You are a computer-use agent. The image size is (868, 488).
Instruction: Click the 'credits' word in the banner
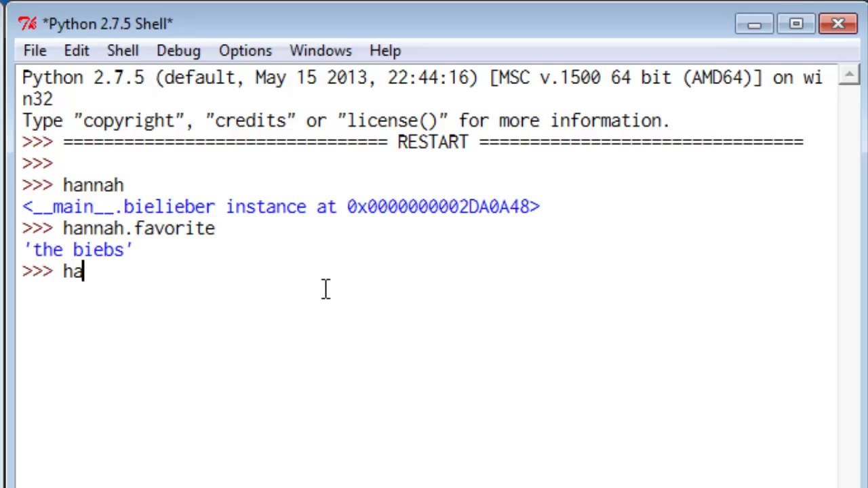tap(250, 121)
